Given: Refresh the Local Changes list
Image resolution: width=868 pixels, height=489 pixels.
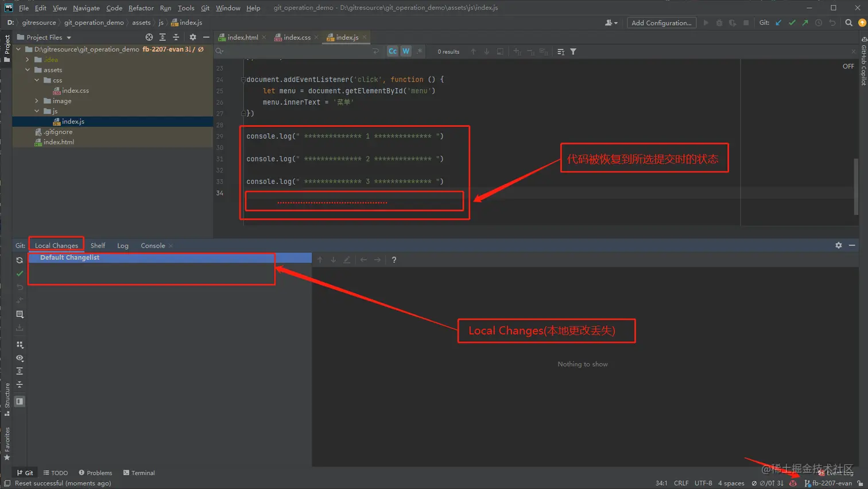Looking at the screenshot, I should [x=20, y=260].
